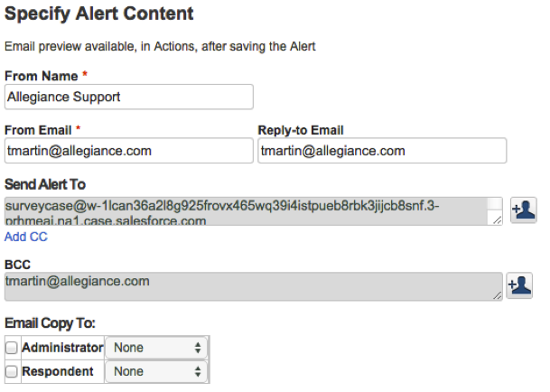Click the Reply-to Email label
The height and width of the screenshot is (392, 550).
point(301,130)
